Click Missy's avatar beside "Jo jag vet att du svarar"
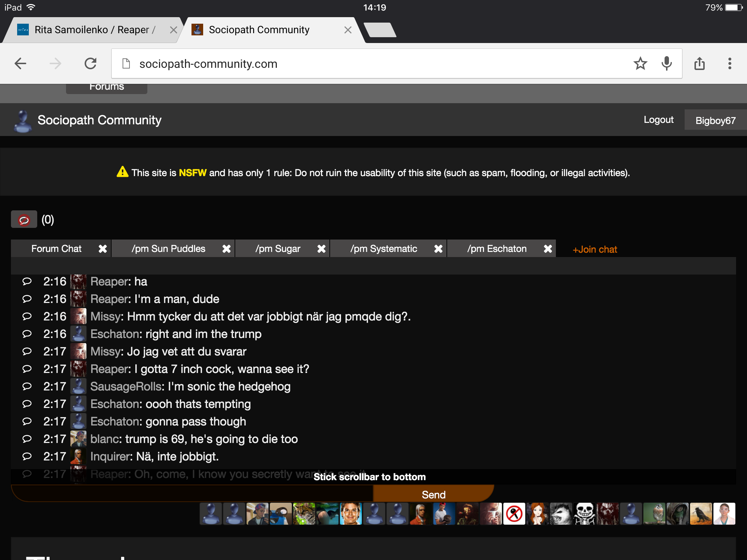 [x=78, y=351]
